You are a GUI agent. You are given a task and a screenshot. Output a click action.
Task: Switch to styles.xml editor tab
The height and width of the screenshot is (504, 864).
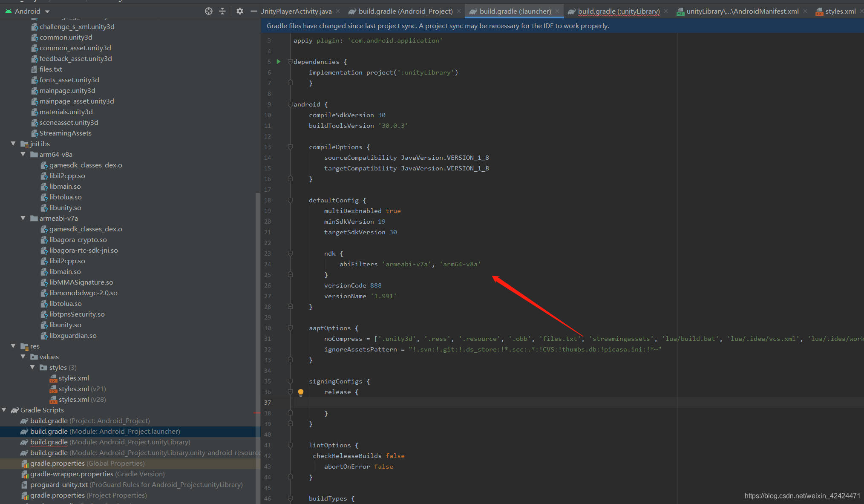pyautogui.click(x=840, y=12)
